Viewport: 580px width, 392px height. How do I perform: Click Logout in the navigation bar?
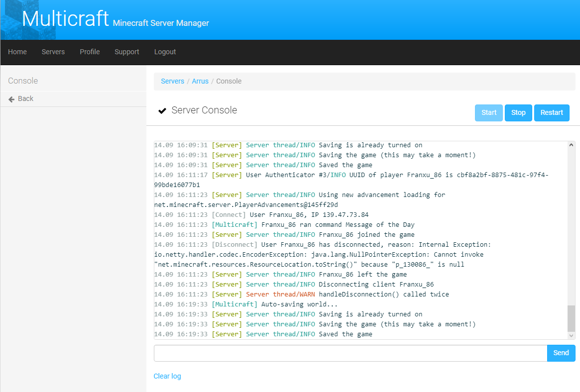click(165, 52)
